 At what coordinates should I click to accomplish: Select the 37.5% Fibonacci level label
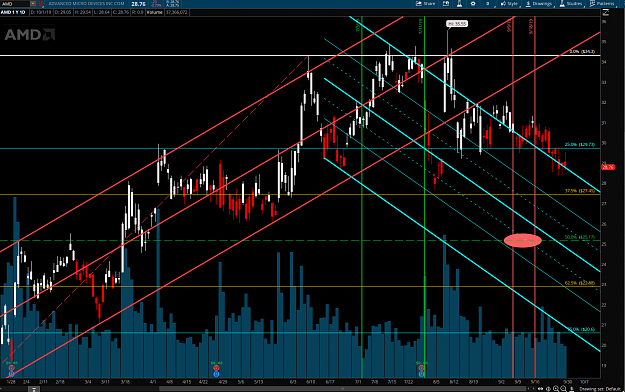click(x=580, y=191)
